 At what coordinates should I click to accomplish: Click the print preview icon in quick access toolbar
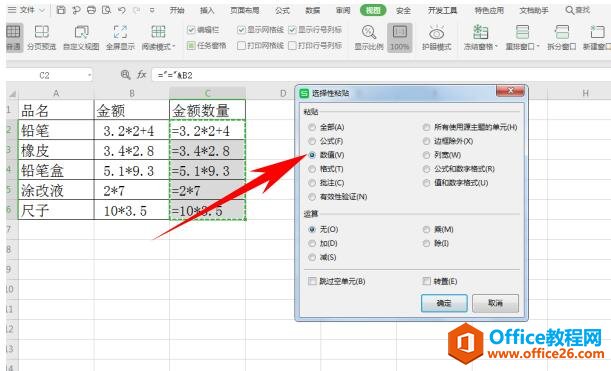pyautogui.click(x=106, y=10)
